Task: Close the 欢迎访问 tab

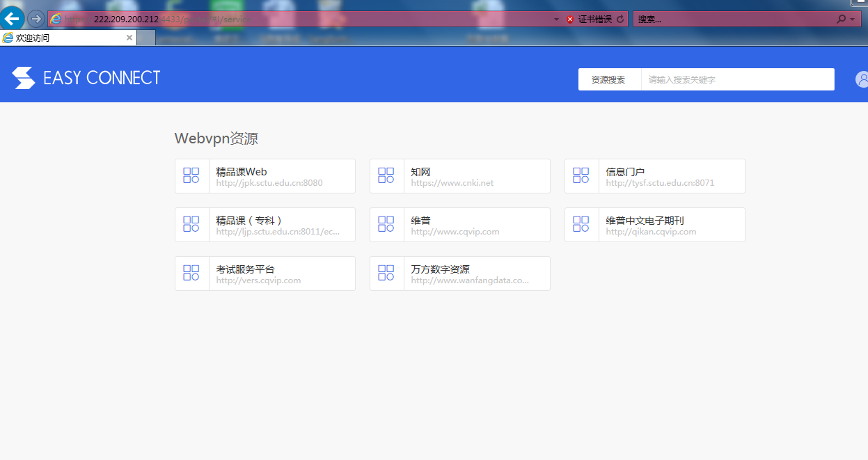Action: 129,38
